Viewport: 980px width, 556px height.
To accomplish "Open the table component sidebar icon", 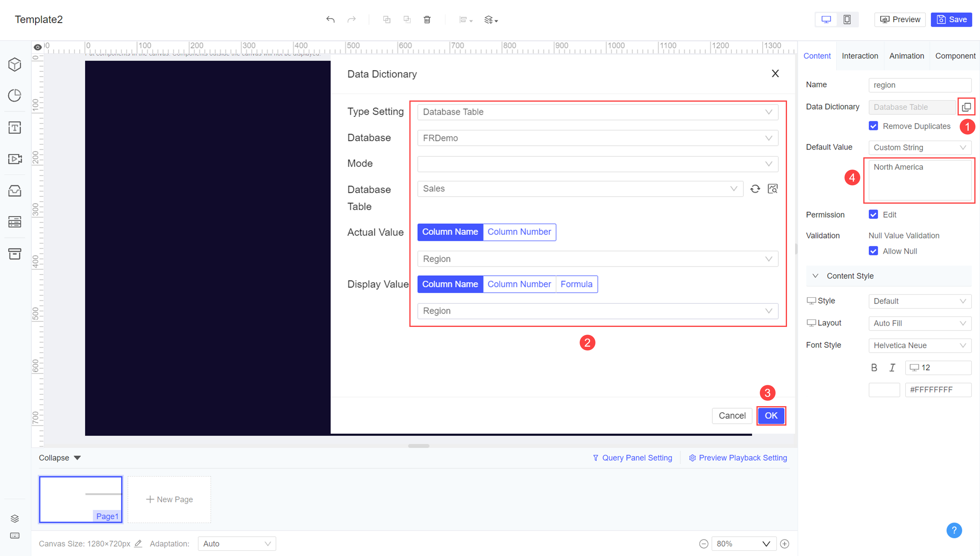I will point(15,222).
